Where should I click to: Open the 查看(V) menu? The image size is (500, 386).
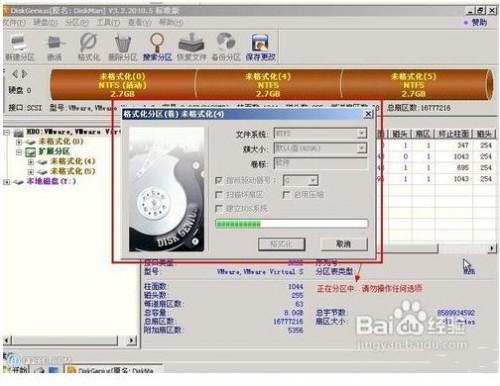click(x=139, y=22)
